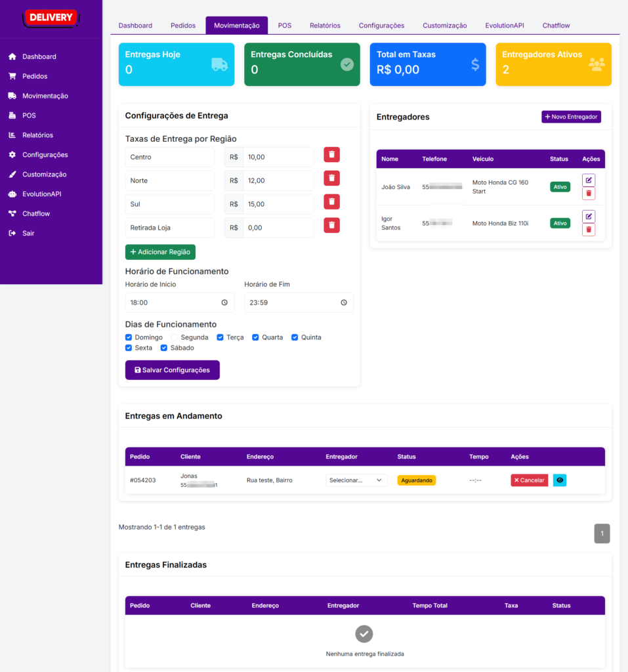
Task: Switch to the EvolutionAPI tab
Action: 504,25
